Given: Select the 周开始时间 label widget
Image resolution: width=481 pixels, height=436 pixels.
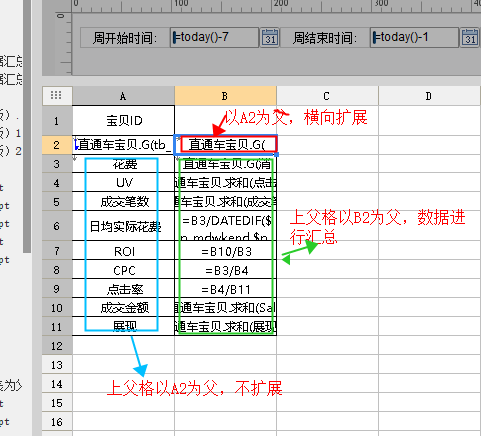Looking at the screenshot, I should pyautogui.click(x=125, y=37).
